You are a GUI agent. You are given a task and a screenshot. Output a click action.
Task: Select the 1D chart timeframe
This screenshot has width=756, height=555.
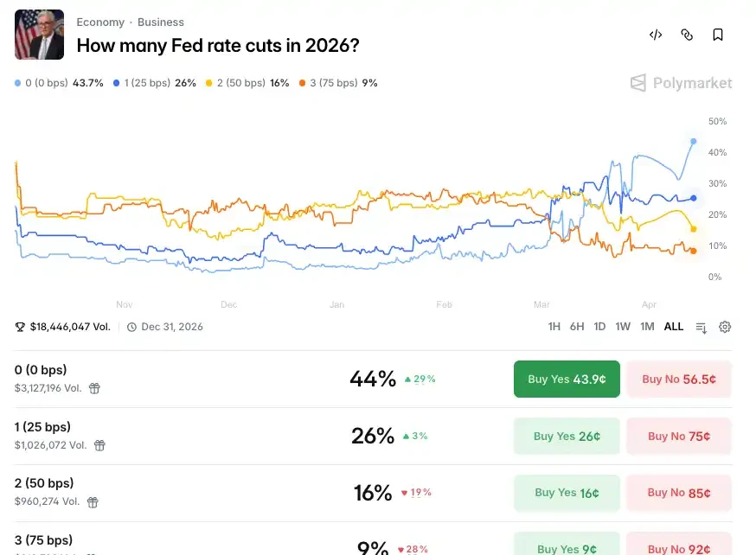pyautogui.click(x=599, y=327)
